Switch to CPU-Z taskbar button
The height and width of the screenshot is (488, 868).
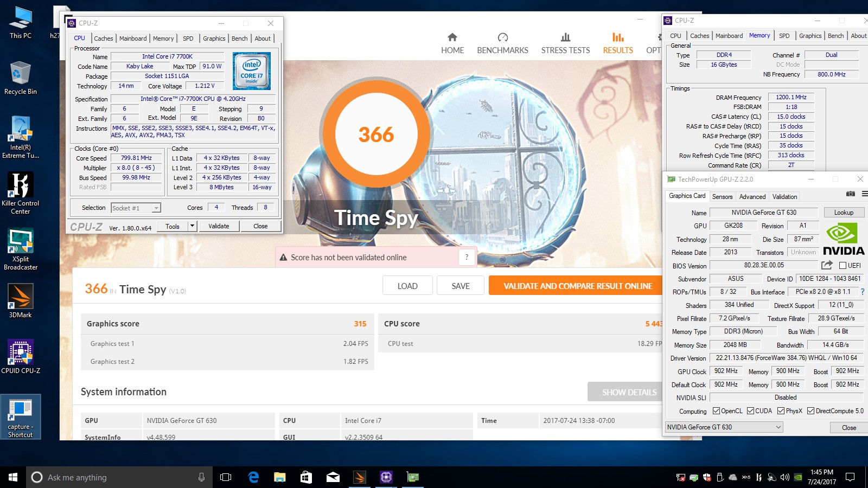point(386,477)
